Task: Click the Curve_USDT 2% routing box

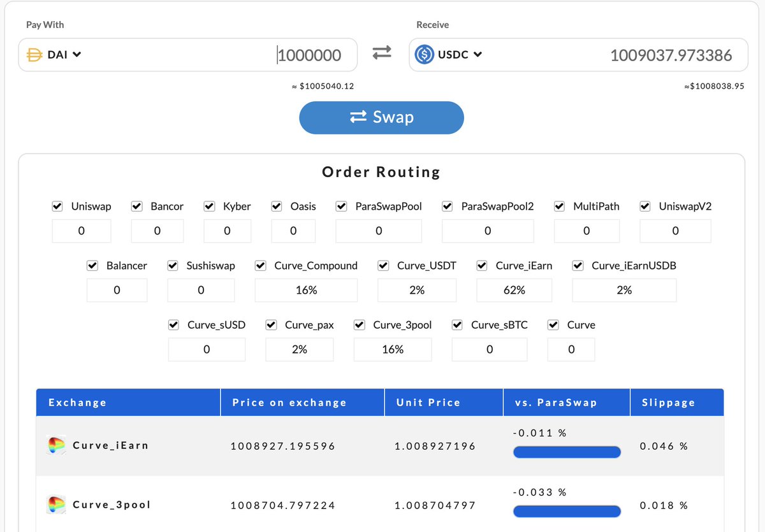Action: (417, 290)
